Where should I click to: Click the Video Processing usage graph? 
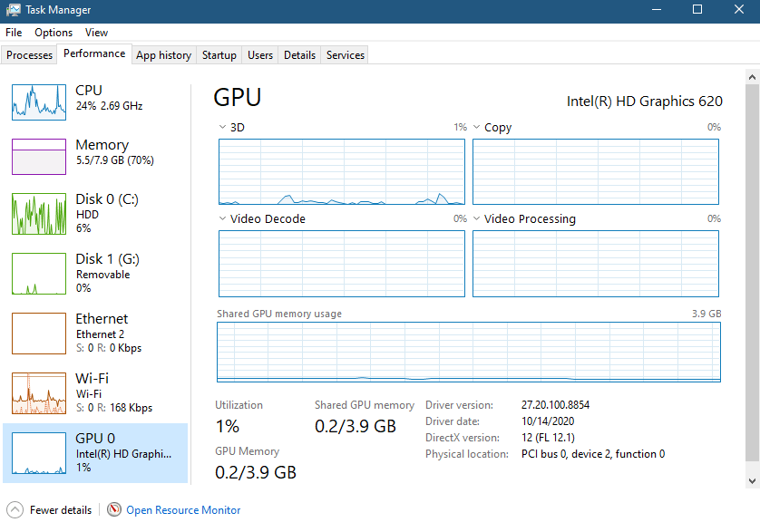click(x=596, y=264)
